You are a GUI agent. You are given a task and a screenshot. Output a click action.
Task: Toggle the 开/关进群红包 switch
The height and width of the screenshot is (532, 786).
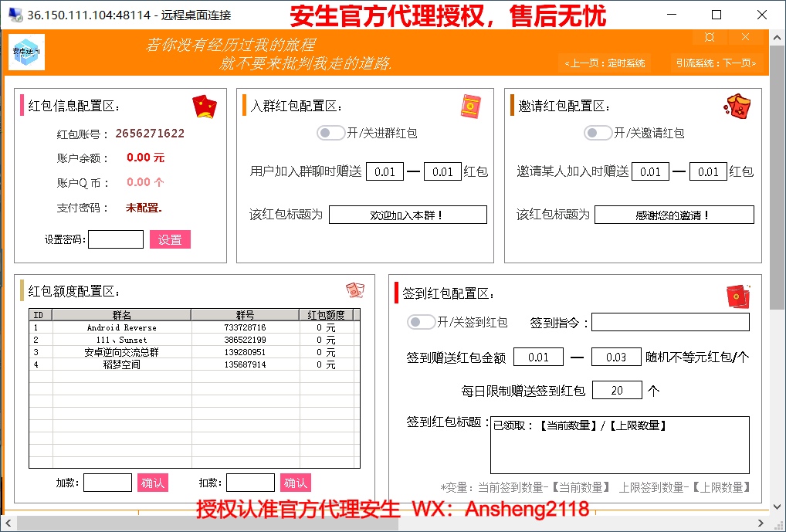pyautogui.click(x=331, y=133)
